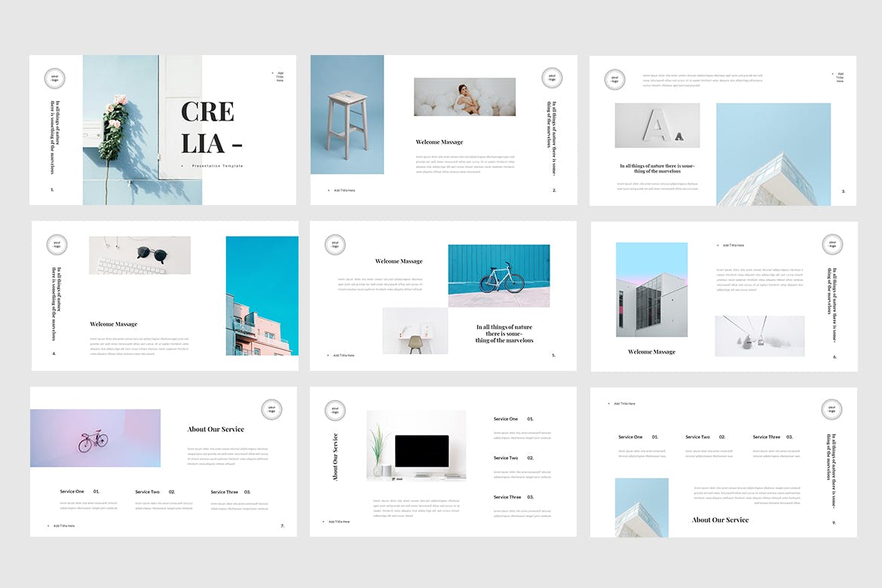This screenshot has width=882, height=588.
Task: Click the sunglasses and keyboard photo
Action: pos(139,256)
